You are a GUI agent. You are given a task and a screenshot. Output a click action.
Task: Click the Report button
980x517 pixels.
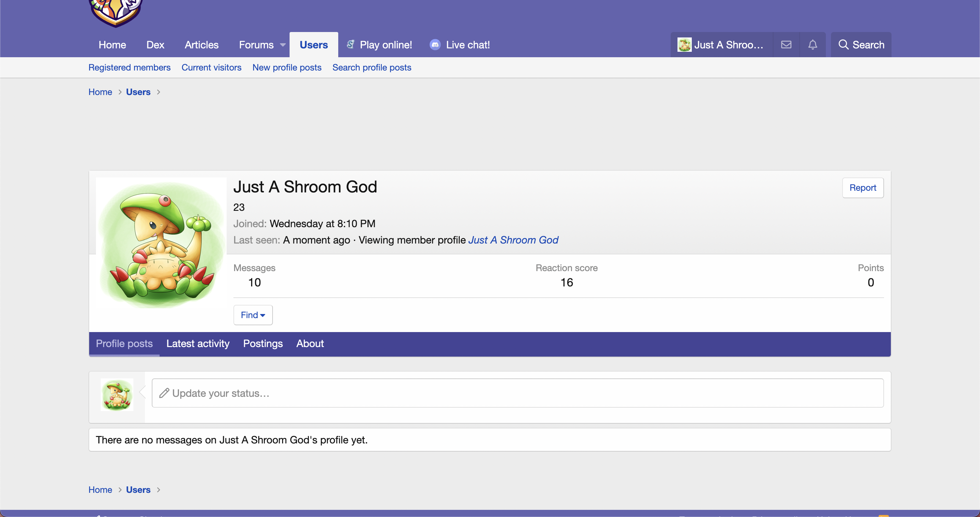coord(863,188)
